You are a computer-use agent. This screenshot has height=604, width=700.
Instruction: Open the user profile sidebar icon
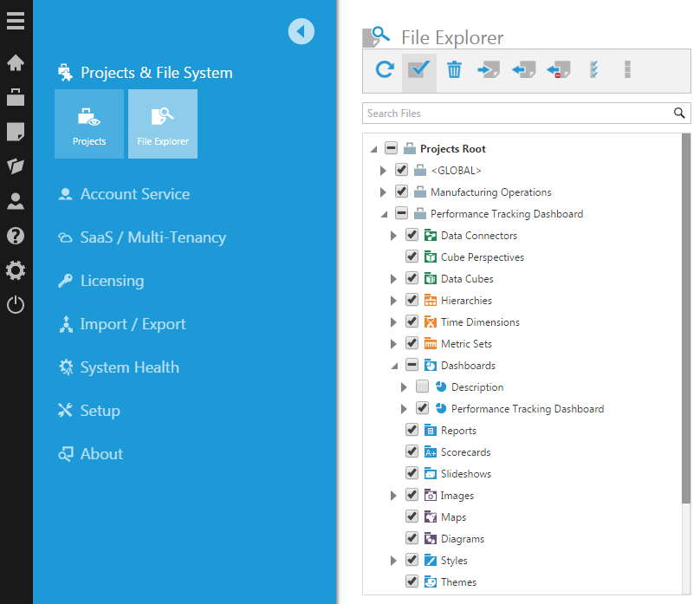click(x=16, y=201)
